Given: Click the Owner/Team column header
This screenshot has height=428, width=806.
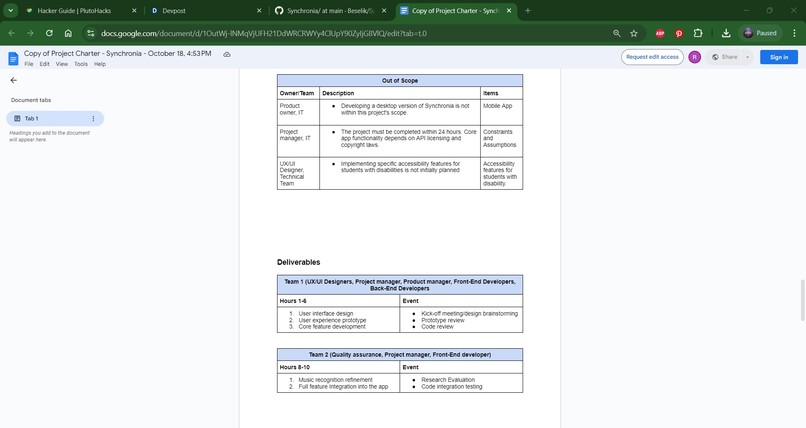Looking at the screenshot, I should click(x=297, y=93).
